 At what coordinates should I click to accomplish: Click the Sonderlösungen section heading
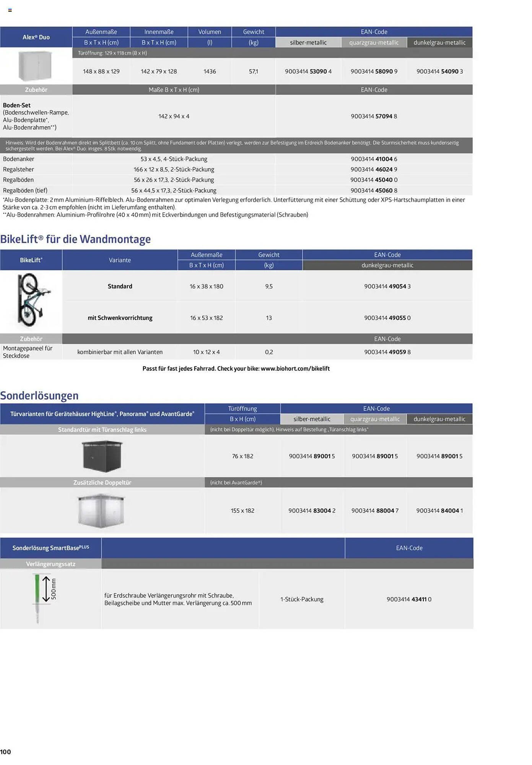(x=39, y=396)
